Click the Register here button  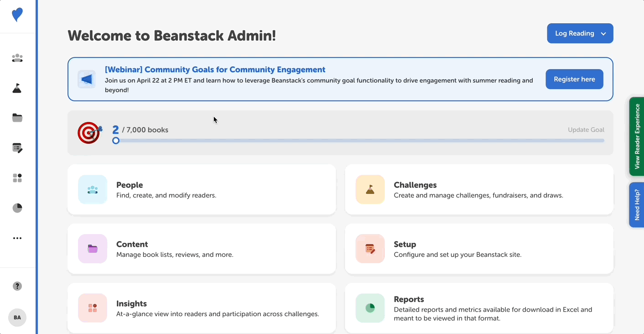(574, 78)
